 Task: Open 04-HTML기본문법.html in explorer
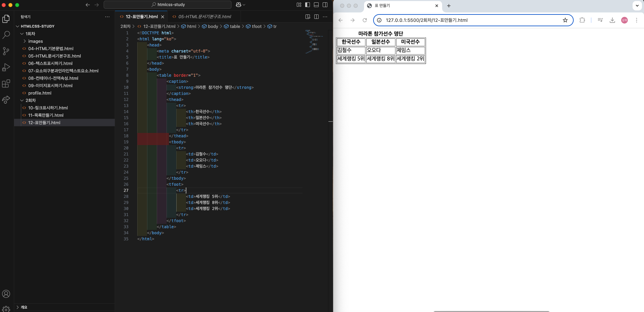click(x=50, y=48)
